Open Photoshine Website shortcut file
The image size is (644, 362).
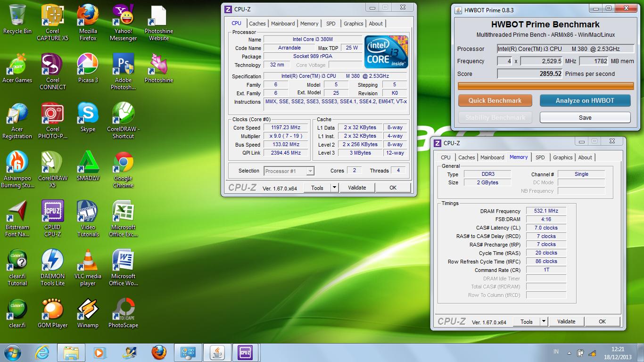click(x=159, y=22)
